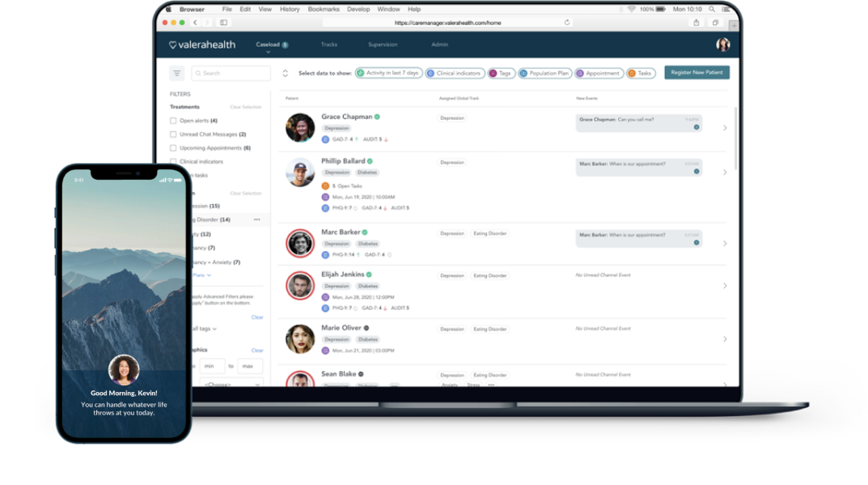Open options menu for Disorder (14) filter

click(x=257, y=219)
